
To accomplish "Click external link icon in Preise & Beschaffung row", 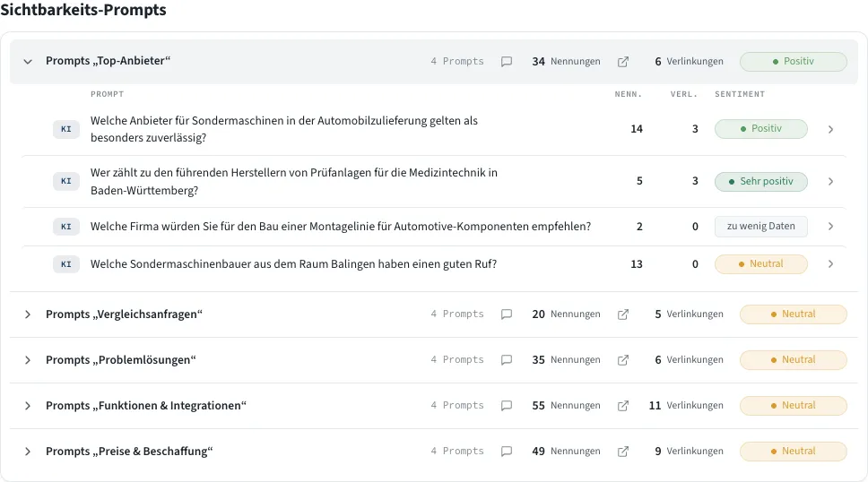I will 623,452.
